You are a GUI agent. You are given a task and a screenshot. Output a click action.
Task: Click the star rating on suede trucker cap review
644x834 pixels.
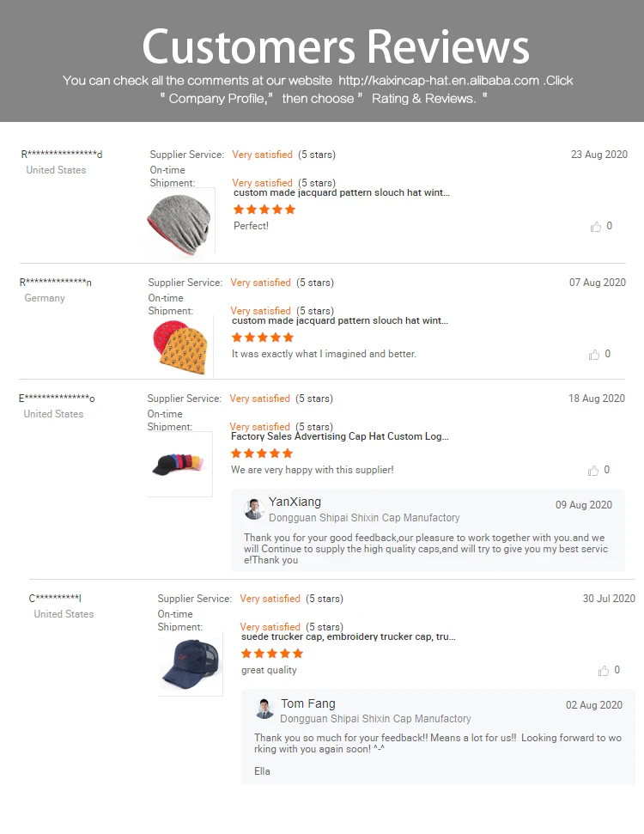click(x=271, y=654)
